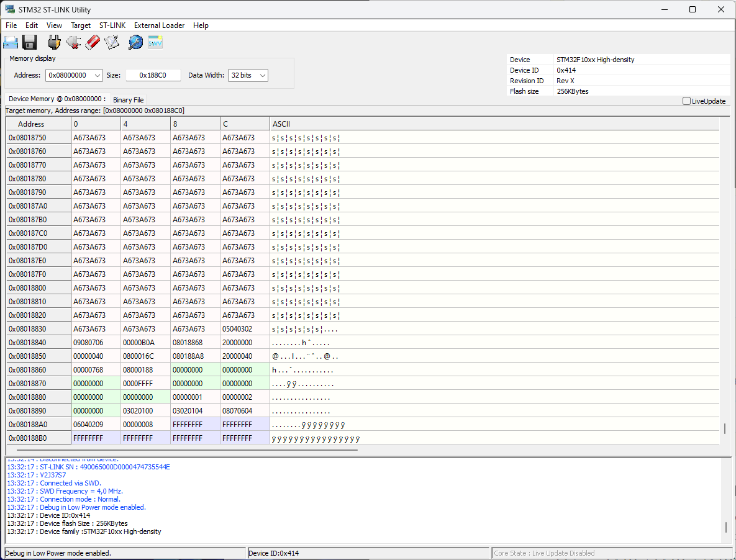Click log line SWD Frequency = 4,0 MHz
The width and height of the screenshot is (736, 560).
coord(65,491)
